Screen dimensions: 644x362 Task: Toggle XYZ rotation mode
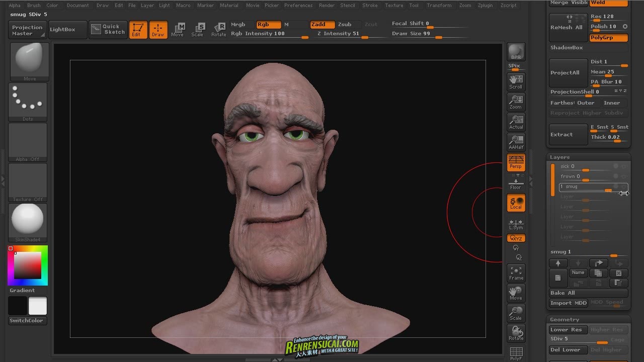tap(516, 238)
